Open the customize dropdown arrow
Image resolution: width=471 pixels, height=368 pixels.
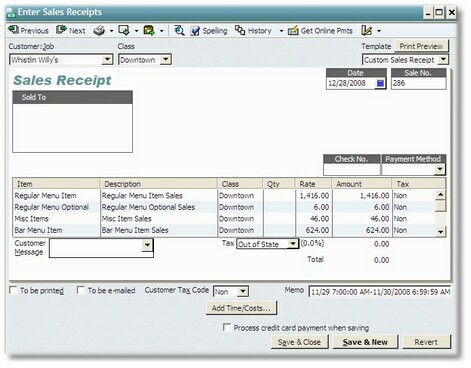(379, 31)
